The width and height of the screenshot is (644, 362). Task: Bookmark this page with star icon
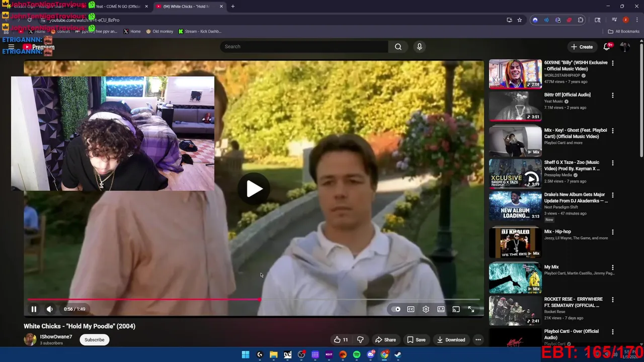tap(519, 20)
